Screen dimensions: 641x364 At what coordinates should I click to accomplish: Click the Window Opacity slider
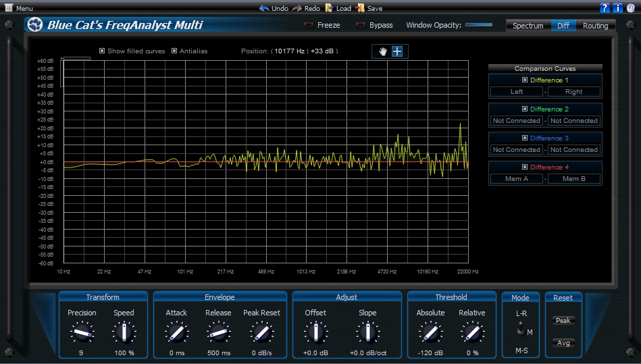click(x=479, y=25)
